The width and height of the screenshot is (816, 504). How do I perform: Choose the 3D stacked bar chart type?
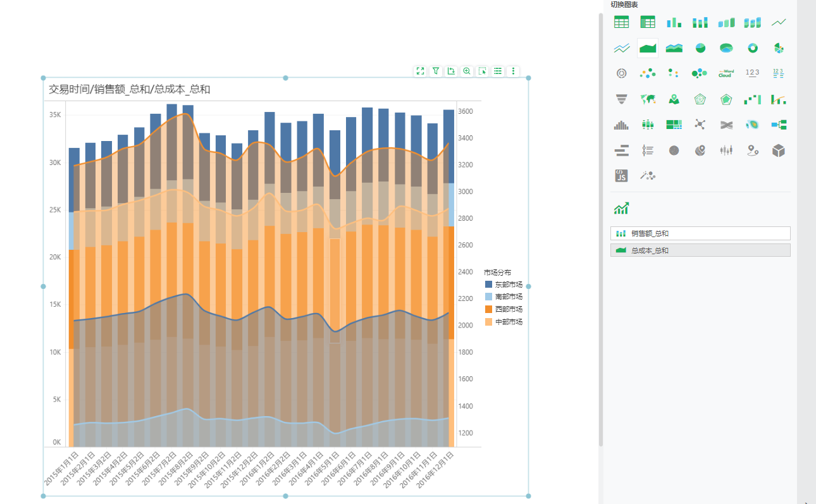pos(752,22)
